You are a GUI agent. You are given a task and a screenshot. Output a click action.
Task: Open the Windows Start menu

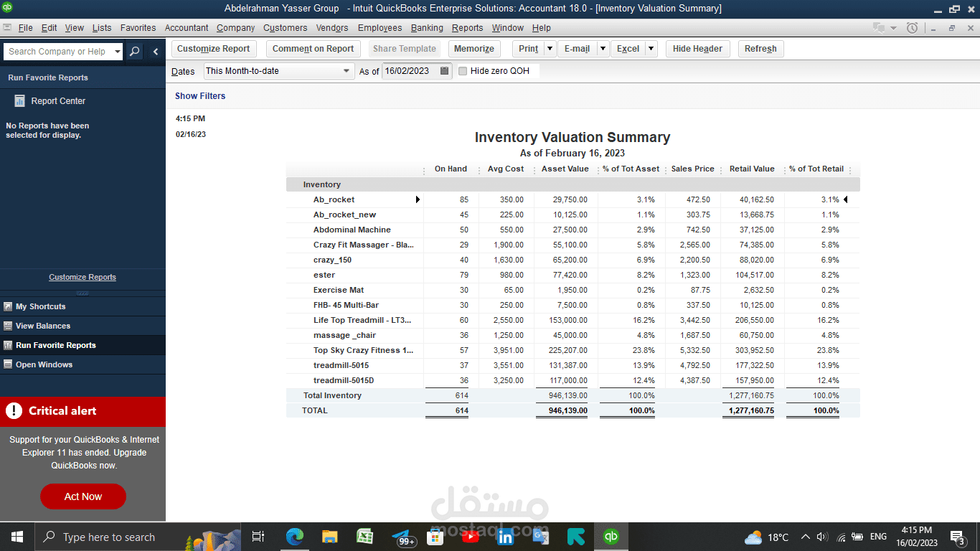point(17,537)
